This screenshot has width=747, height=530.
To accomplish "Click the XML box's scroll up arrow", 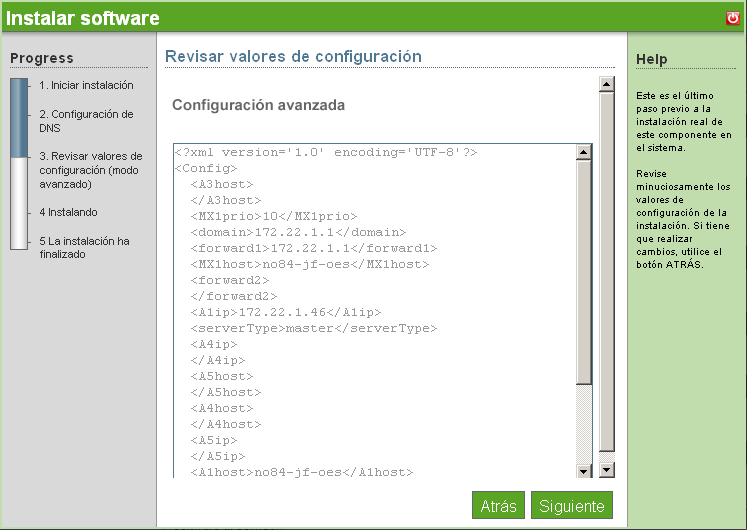I will (x=584, y=152).
